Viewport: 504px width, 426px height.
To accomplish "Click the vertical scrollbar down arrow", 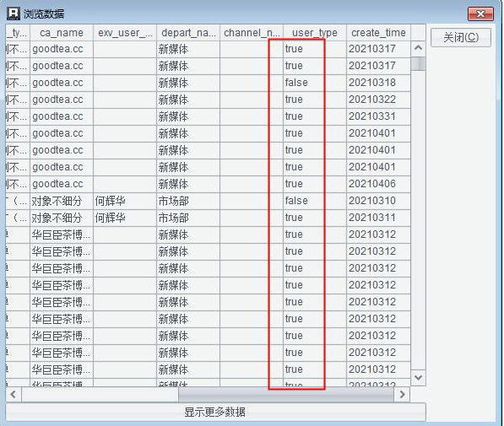I will pyautogui.click(x=418, y=377).
